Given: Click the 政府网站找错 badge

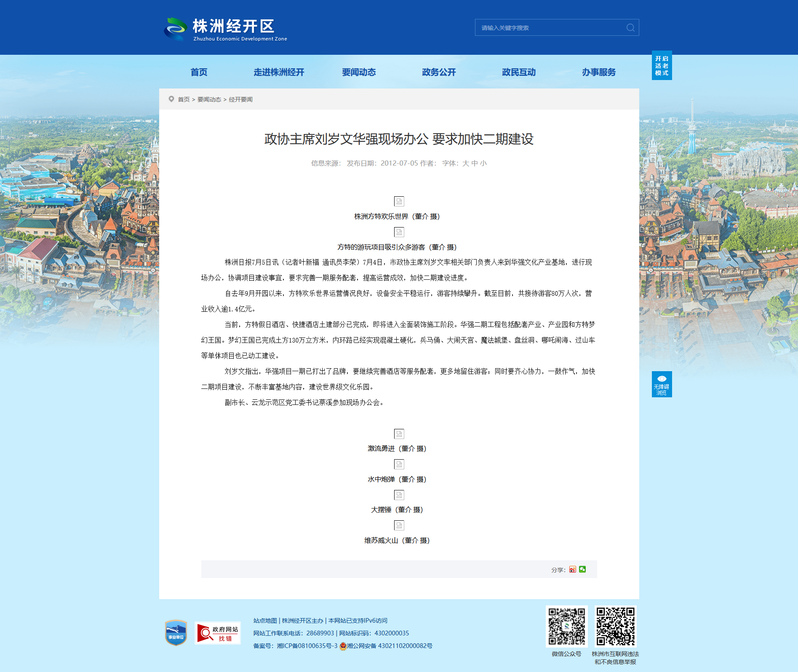Looking at the screenshot, I should pyautogui.click(x=218, y=633).
